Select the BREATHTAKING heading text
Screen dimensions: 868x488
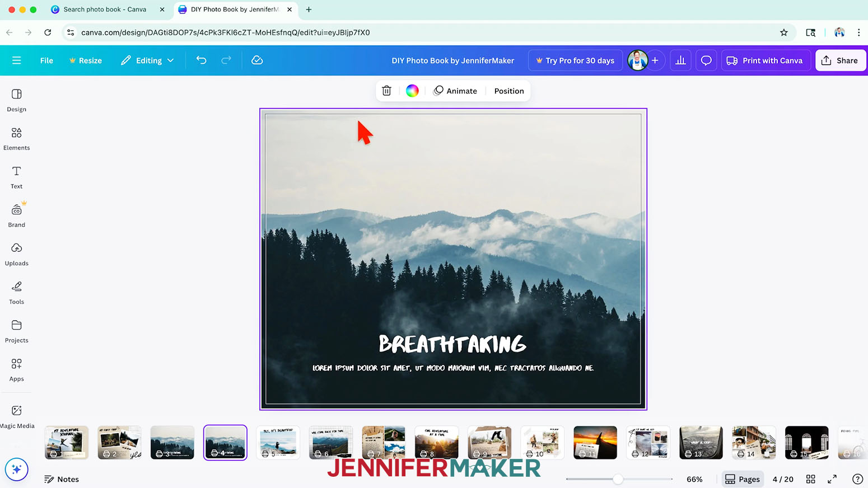[x=452, y=344]
